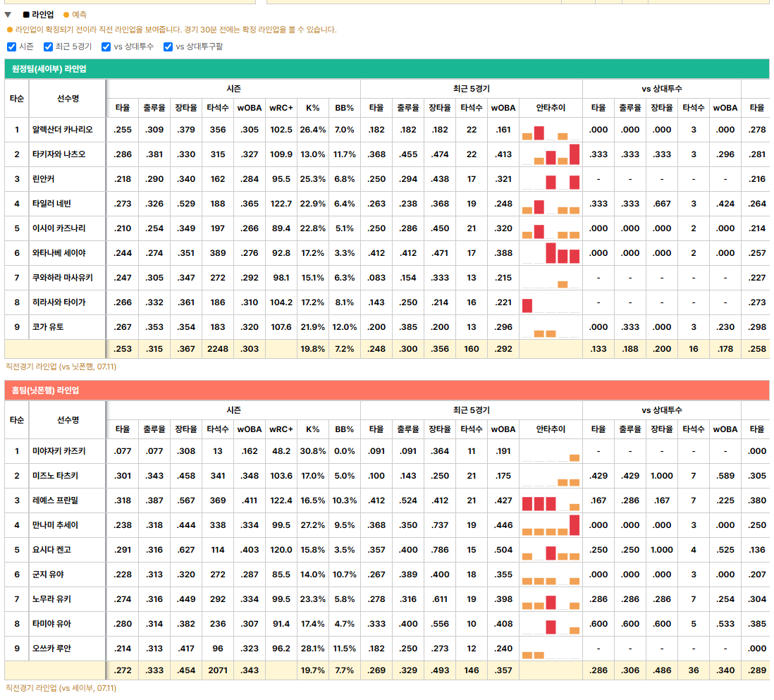Click the orange 예측 legend dot
The width and height of the screenshot is (774, 700).
click(x=66, y=15)
